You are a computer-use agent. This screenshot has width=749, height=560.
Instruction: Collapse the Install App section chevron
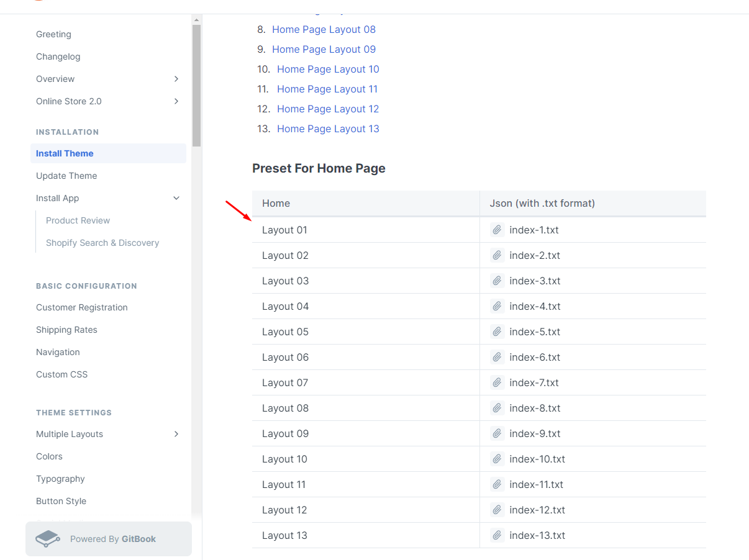(x=176, y=198)
